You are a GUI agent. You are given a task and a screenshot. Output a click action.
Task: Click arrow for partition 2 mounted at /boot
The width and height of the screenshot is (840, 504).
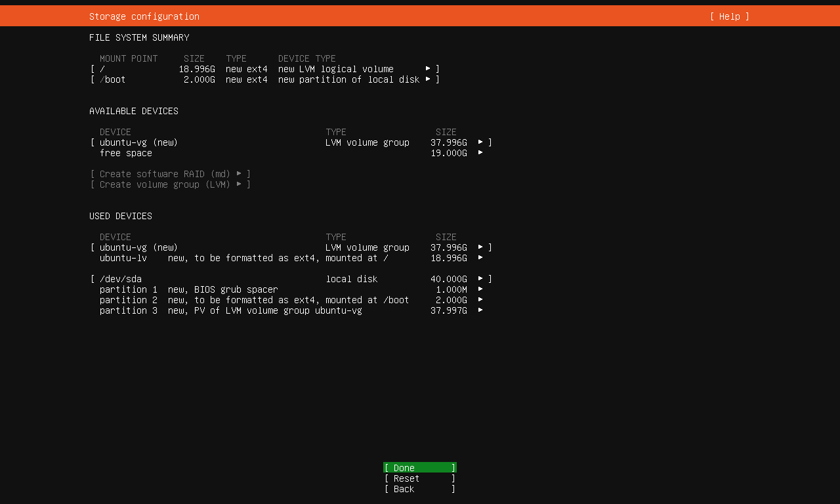480,300
